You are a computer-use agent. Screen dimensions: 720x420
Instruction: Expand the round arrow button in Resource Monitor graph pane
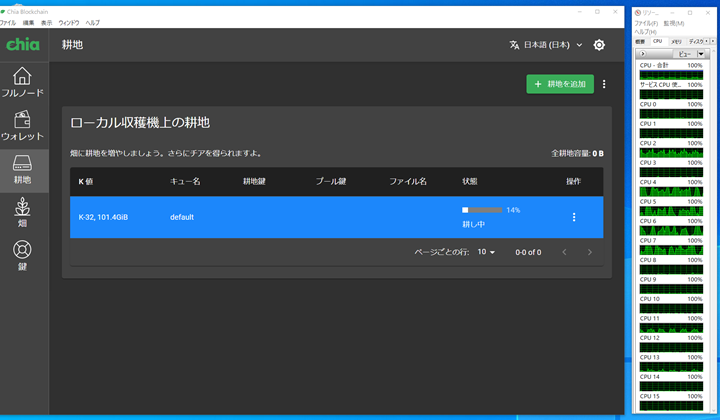642,54
